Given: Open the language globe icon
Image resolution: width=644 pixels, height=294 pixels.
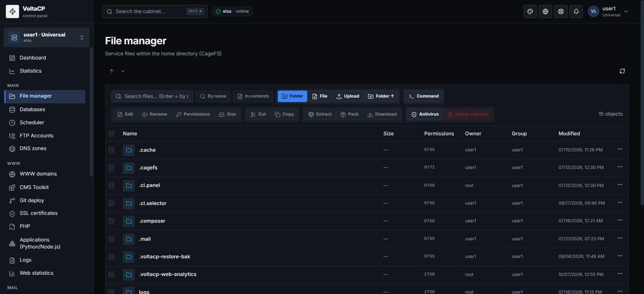Looking at the screenshot, I should pyautogui.click(x=545, y=11).
